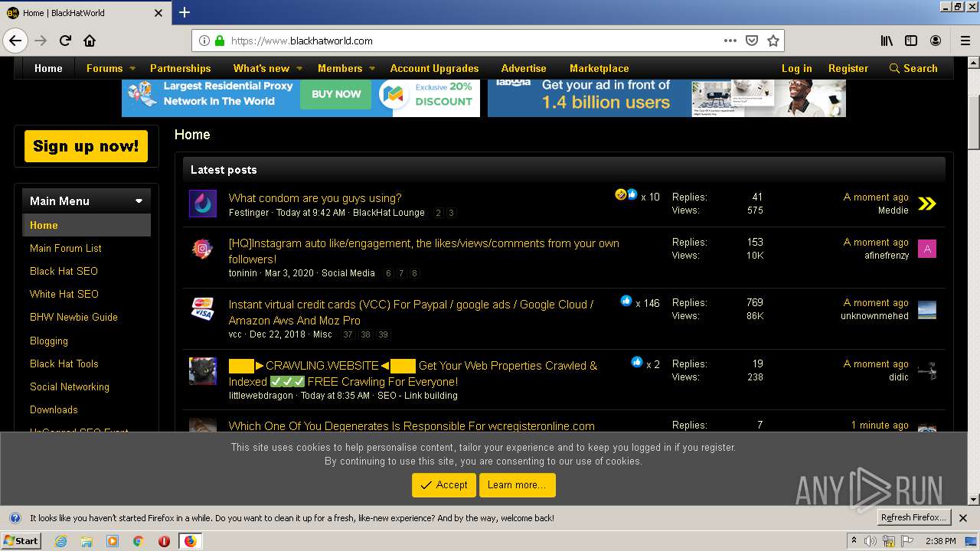Expand the Members dropdown arrow

coord(372,68)
